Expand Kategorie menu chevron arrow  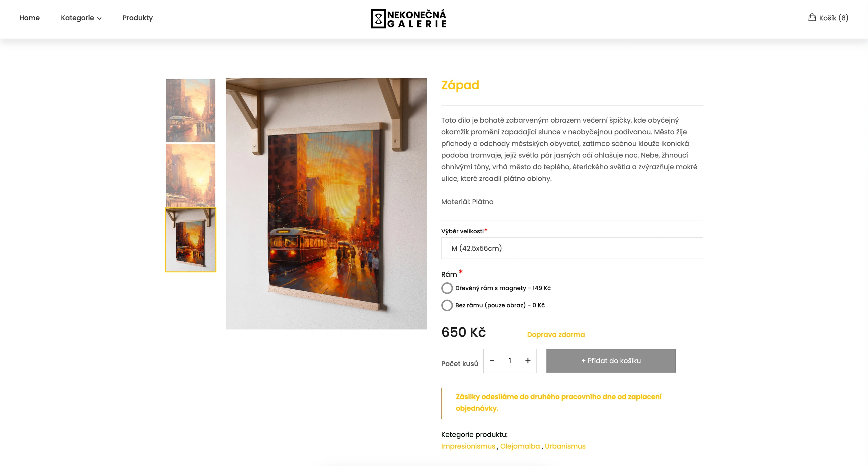(x=99, y=18)
